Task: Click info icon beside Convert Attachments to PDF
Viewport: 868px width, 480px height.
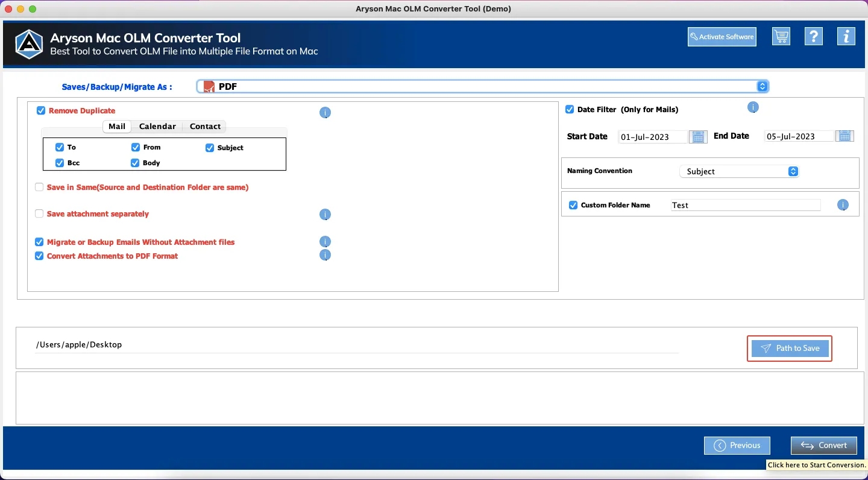Action: [325, 255]
